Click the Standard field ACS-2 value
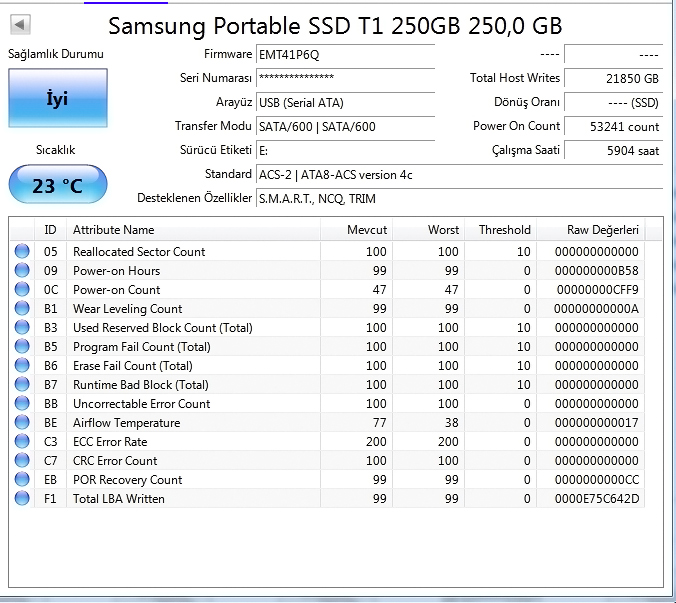This screenshot has width=676, height=603. 460,175
